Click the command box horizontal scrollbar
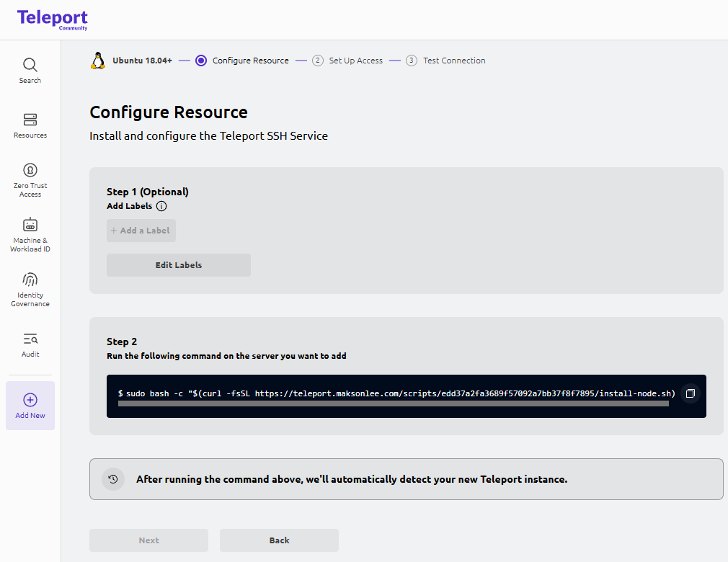 click(x=393, y=404)
